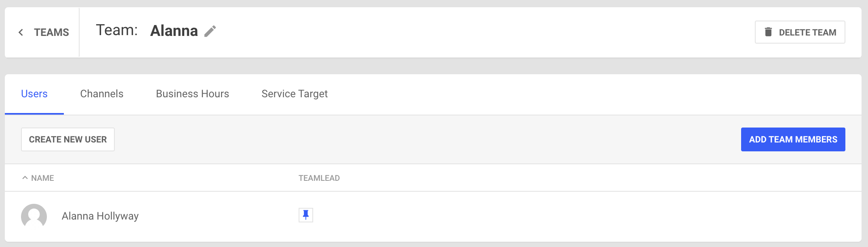Screen dimensions: 868x247
Task: Click the back chevron beside TEAMS
Action: (21, 32)
